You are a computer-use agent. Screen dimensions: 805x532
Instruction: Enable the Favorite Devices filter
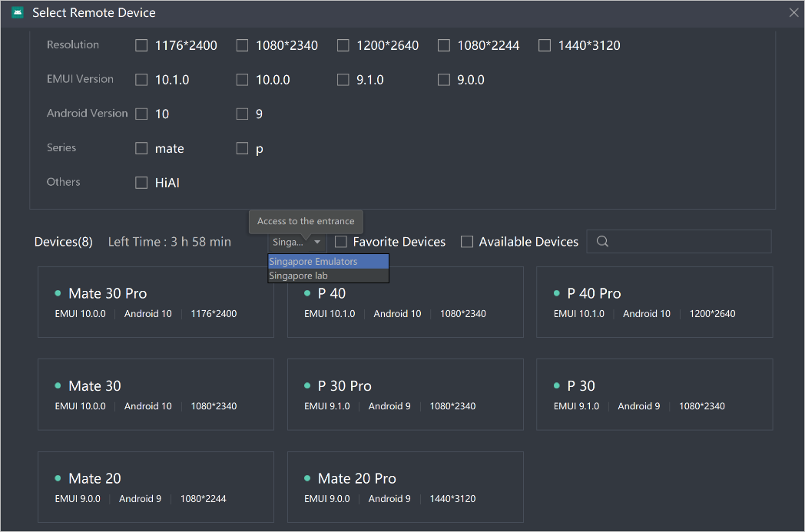click(x=341, y=241)
